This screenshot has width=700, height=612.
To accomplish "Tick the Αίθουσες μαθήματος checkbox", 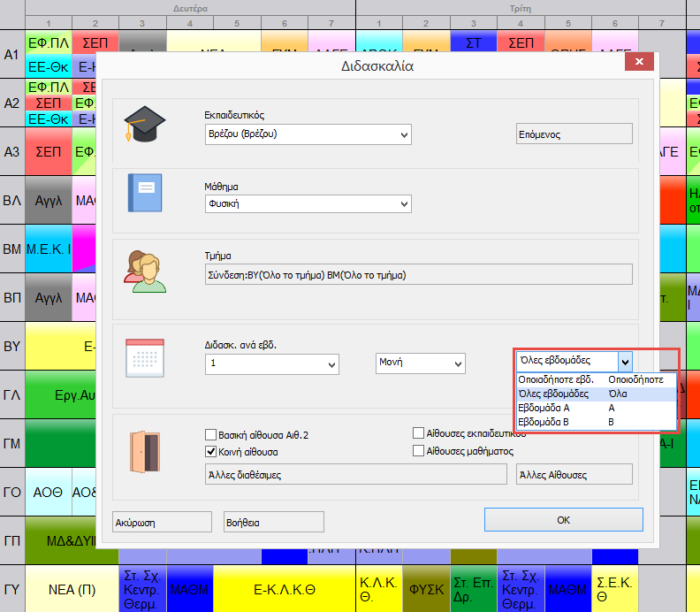I will (418, 451).
